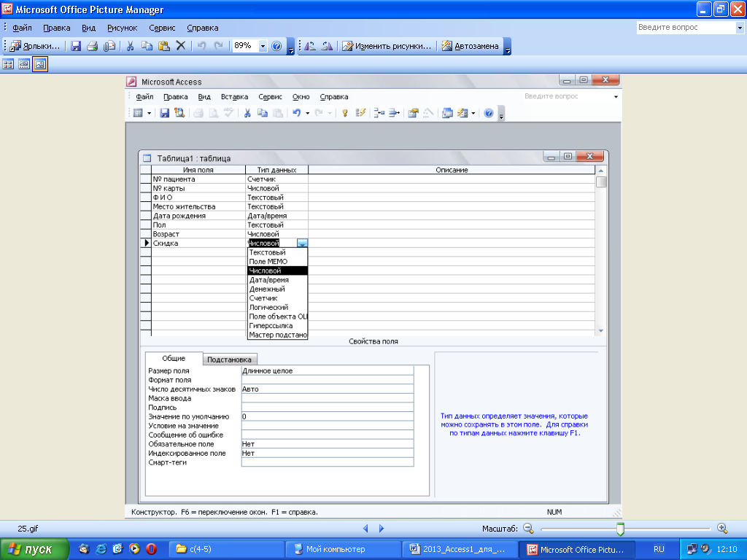Click the table grid vertical scrollbar down arrow
Screen dimensions: 747x560
coord(601,330)
